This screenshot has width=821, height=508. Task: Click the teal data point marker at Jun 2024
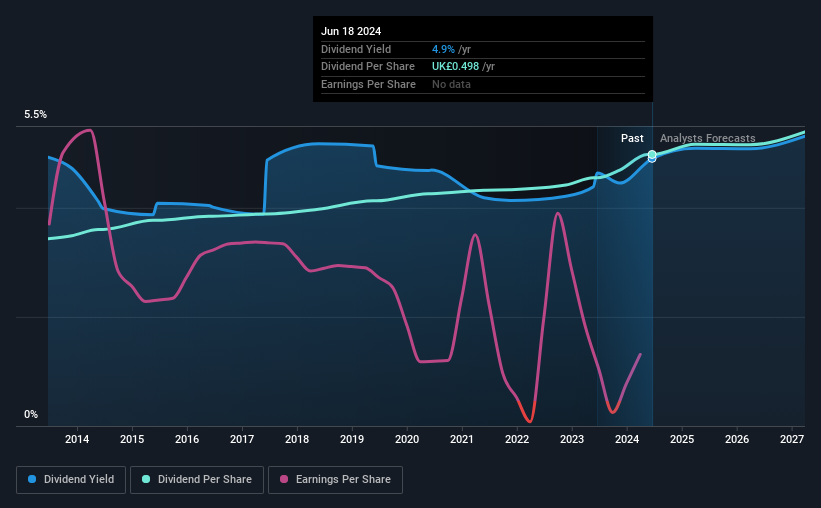point(652,154)
